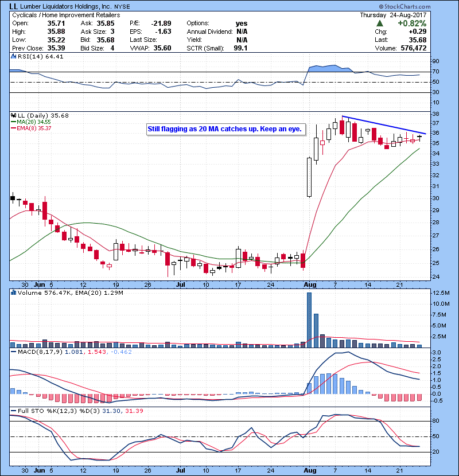Click the 7.5M volume axis label
Screen dimensions: 459x476
point(439,314)
